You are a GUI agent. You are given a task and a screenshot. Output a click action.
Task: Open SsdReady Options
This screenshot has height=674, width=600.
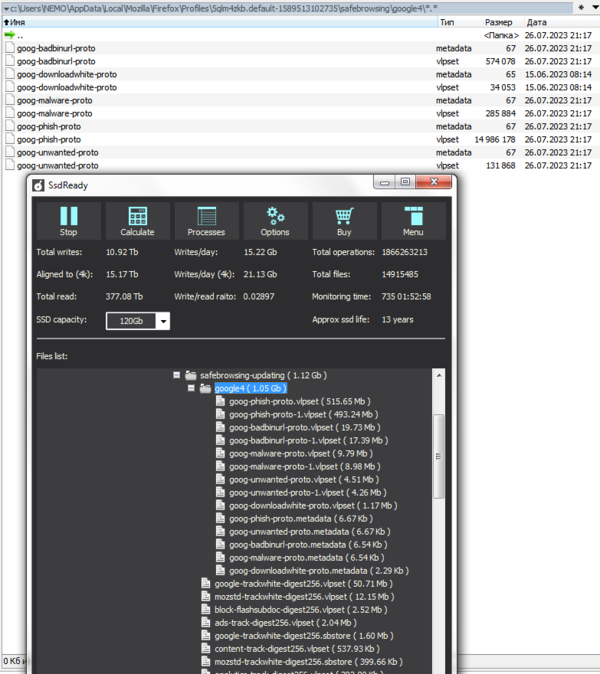(x=275, y=221)
